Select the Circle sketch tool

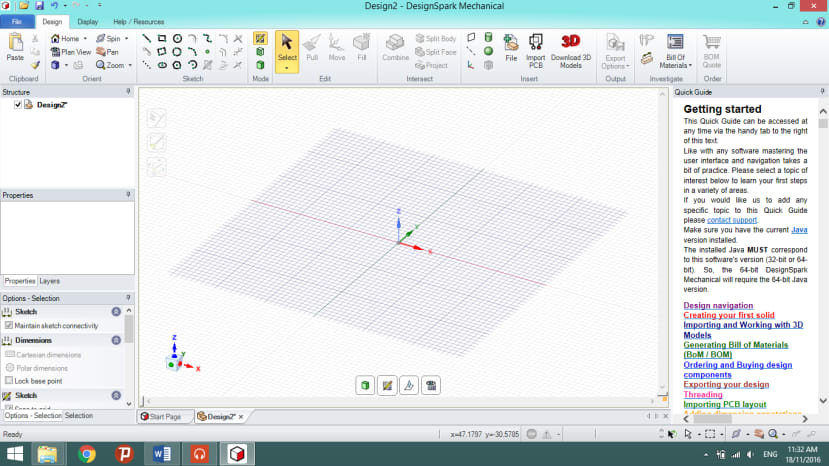click(177, 38)
